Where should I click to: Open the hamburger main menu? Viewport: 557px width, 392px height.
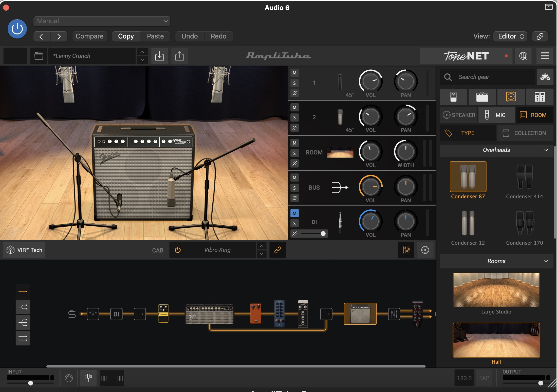(545, 56)
